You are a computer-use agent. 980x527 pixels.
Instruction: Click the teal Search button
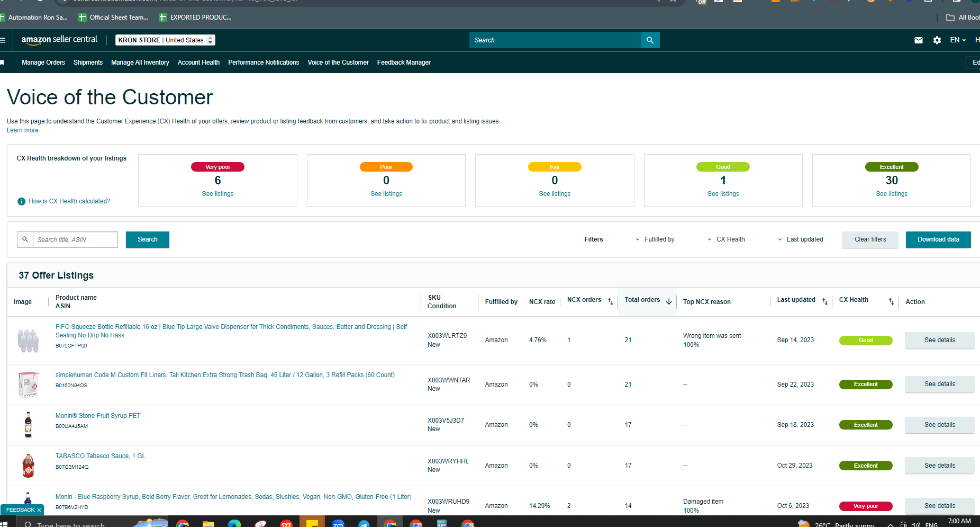[148, 239]
